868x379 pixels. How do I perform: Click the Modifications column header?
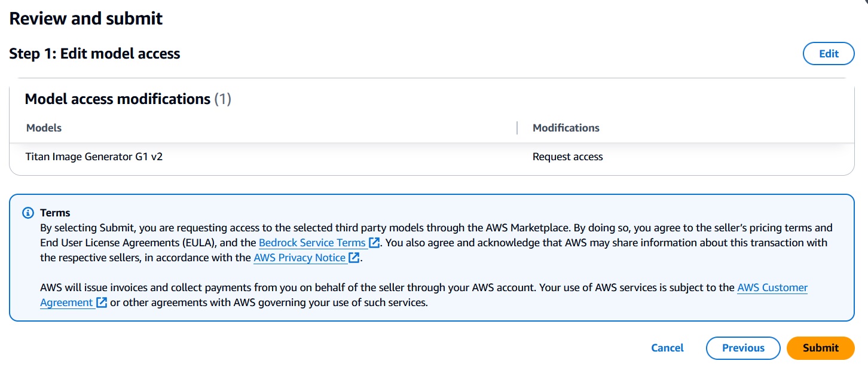[x=566, y=128]
